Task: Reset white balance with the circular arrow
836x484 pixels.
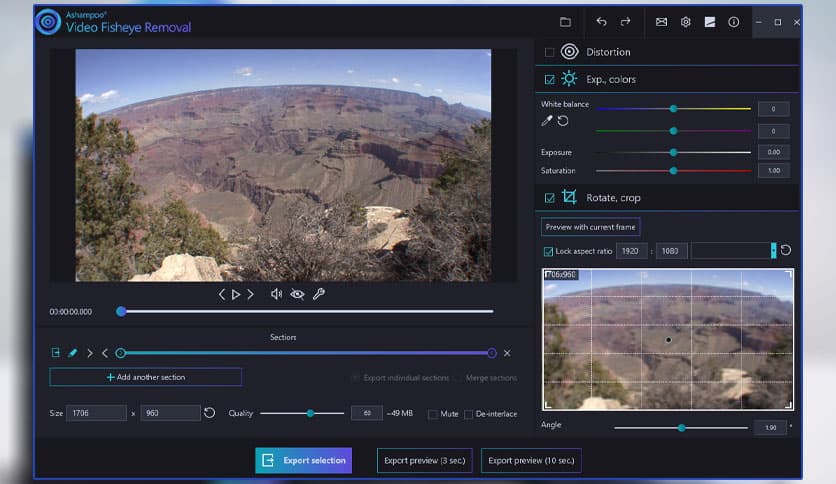Action: 563,121
